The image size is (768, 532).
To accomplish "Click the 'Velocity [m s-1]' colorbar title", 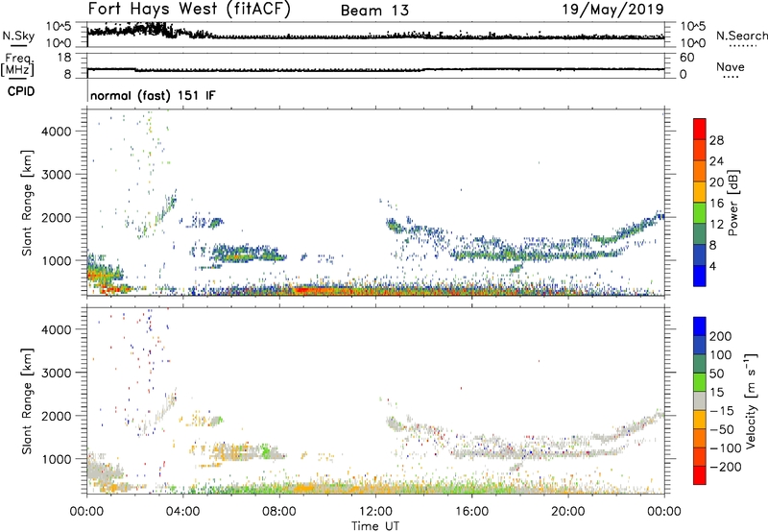I will [751, 400].
